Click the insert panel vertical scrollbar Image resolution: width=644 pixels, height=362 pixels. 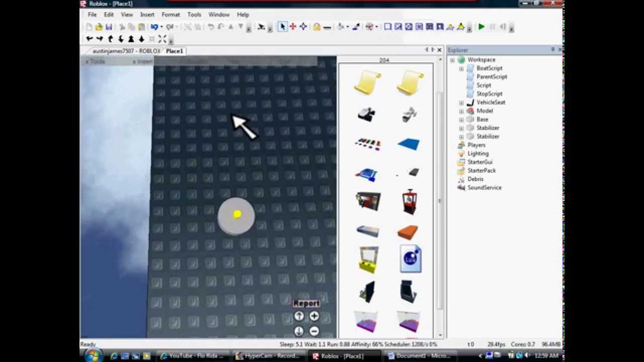click(440, 201)
